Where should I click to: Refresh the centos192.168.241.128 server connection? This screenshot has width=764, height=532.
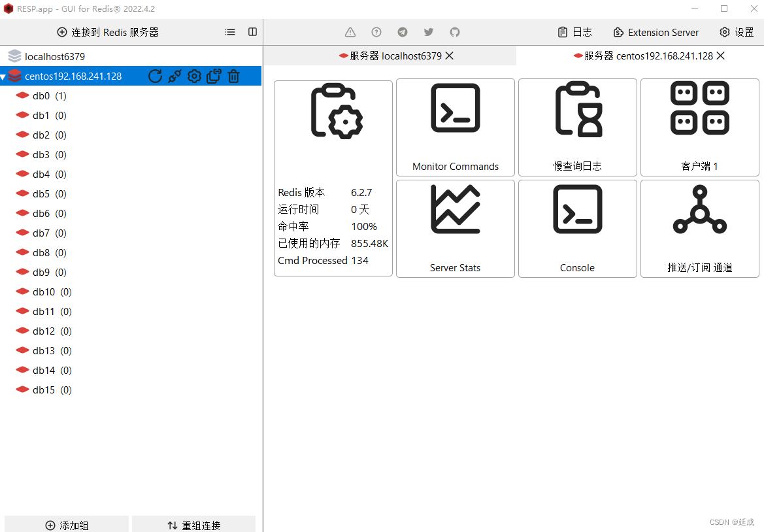[155, 76]
